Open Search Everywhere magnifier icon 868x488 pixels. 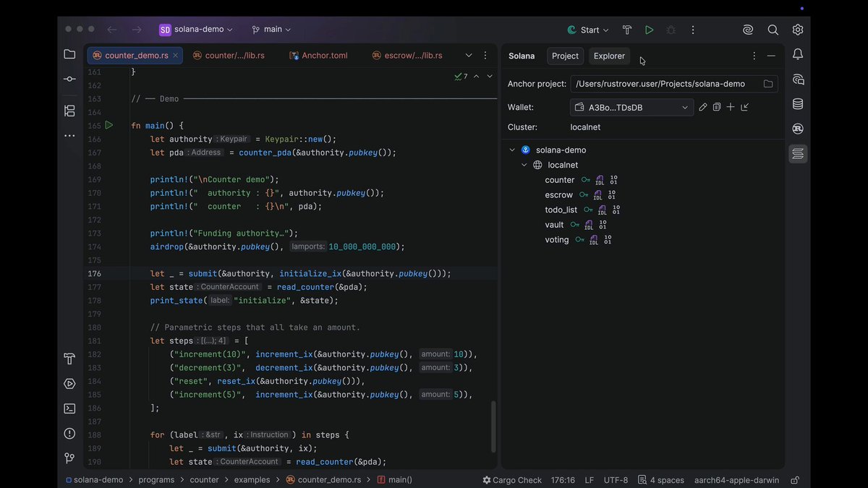point(773,30)
